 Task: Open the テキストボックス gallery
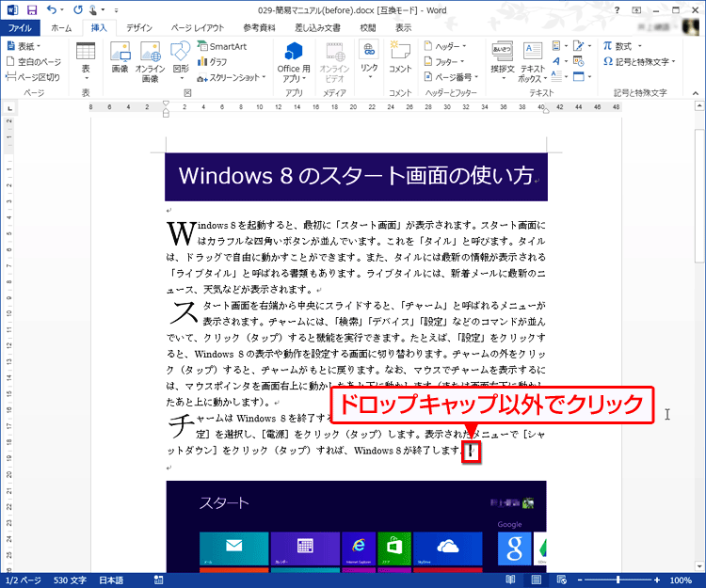pos(533,62)
